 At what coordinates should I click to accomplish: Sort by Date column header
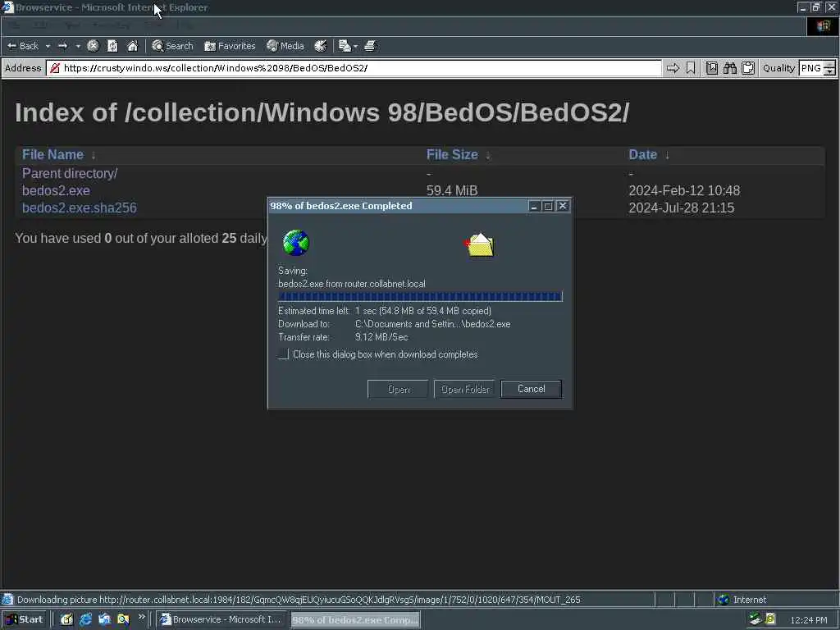click(x=642, y=155)
